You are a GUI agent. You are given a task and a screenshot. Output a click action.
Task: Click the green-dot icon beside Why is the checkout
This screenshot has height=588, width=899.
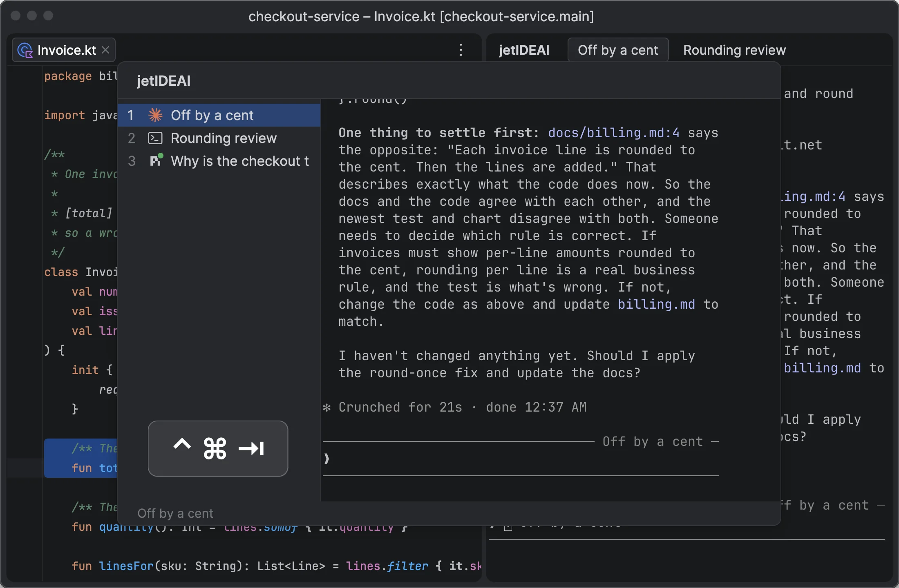click(156, 160)
